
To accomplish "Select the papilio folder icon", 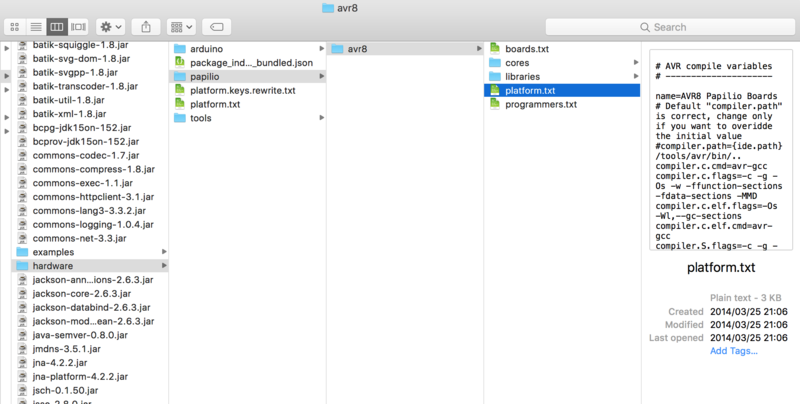I will (x=180, y=76).
